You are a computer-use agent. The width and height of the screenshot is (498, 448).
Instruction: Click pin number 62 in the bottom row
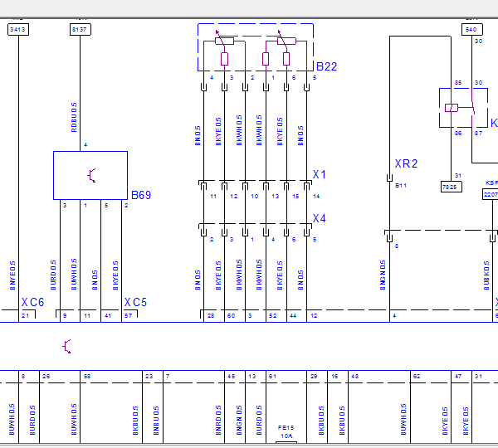[x=417, y=377]
